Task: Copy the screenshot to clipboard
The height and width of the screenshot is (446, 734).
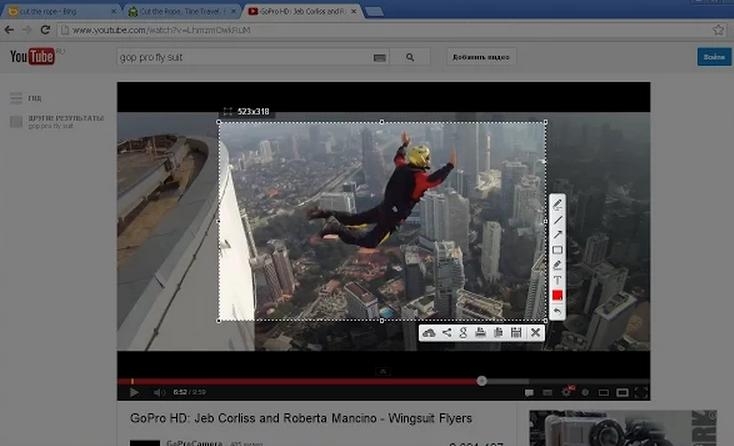Action: pos(498,333)
